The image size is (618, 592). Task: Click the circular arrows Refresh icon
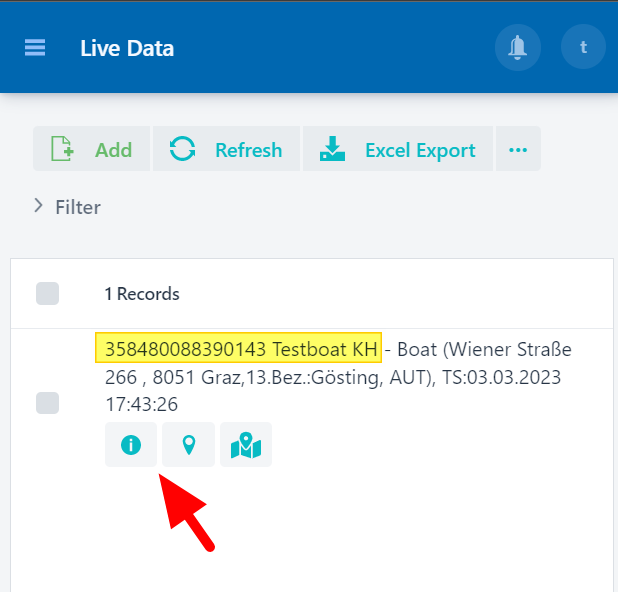(x=182, y=150)
